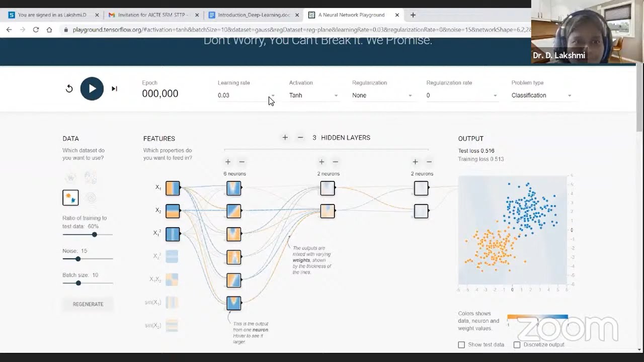
Task: Select the top neuron in second hidden layer
Action: [x=328, y=188]
